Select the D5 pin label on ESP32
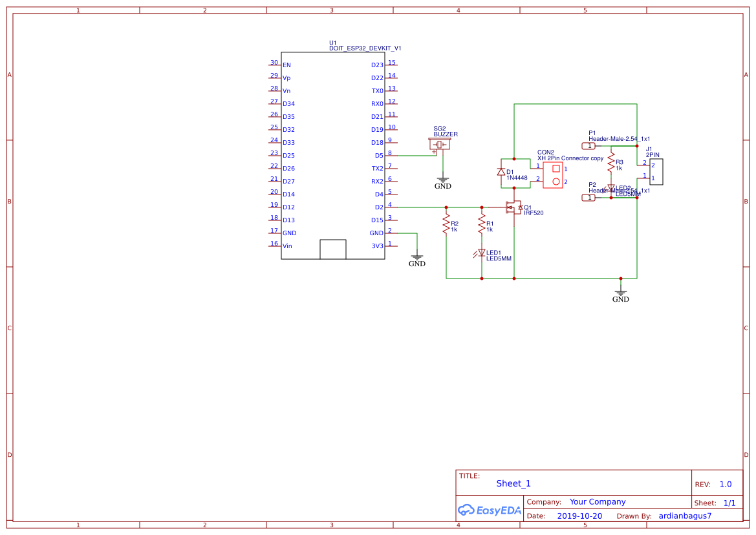The height and width of the screenshot is (535, 756). [x=379, y=156]
